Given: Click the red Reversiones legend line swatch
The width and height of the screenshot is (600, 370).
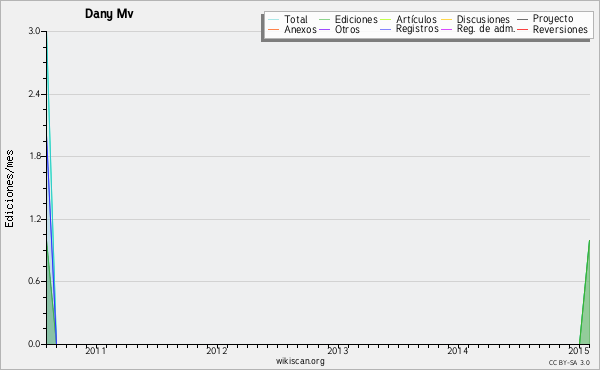Looking at the screenshot, I should (522, 29).
